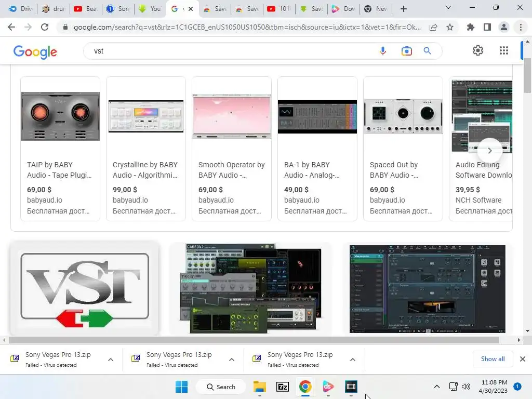
Task: Open Windows Start menu
Action: [181, 387]
